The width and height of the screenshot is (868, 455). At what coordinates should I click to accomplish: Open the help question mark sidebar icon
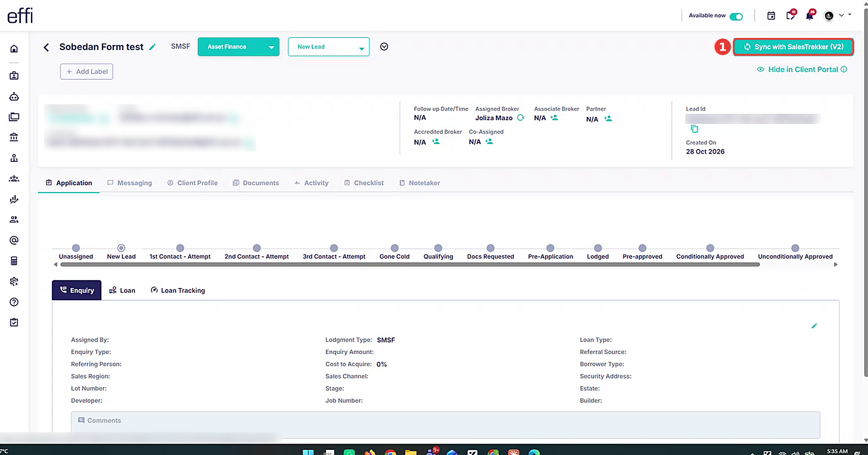(x=14, y=302)
